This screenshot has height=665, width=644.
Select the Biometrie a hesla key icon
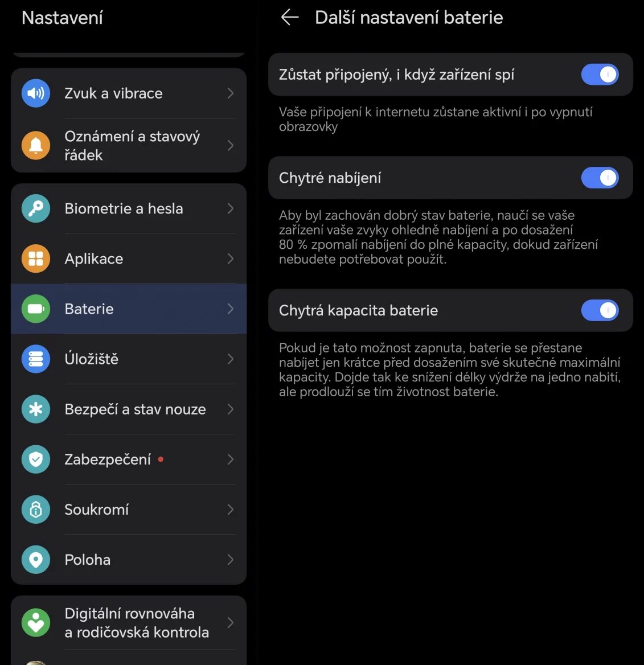[x=36, y=208]
